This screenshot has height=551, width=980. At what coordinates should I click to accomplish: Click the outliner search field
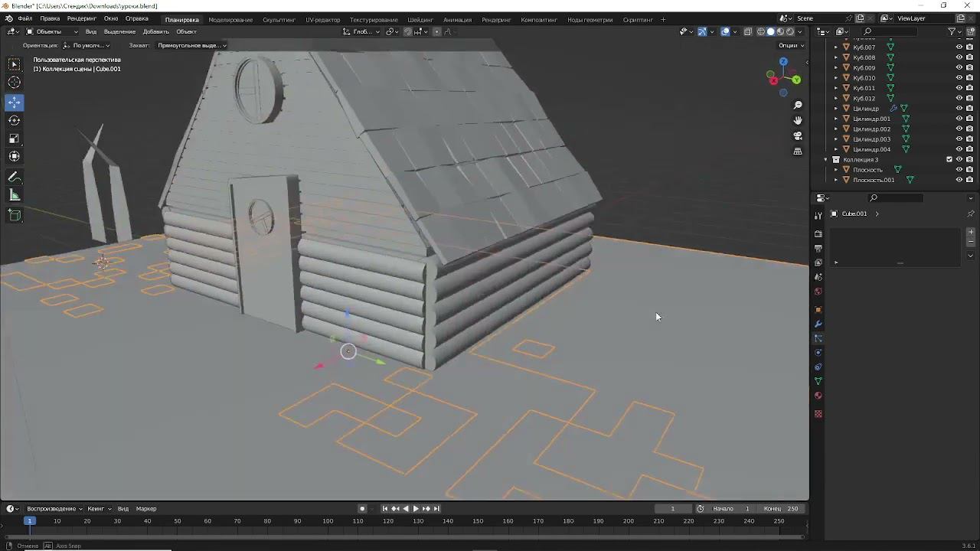tap(889, 31)
